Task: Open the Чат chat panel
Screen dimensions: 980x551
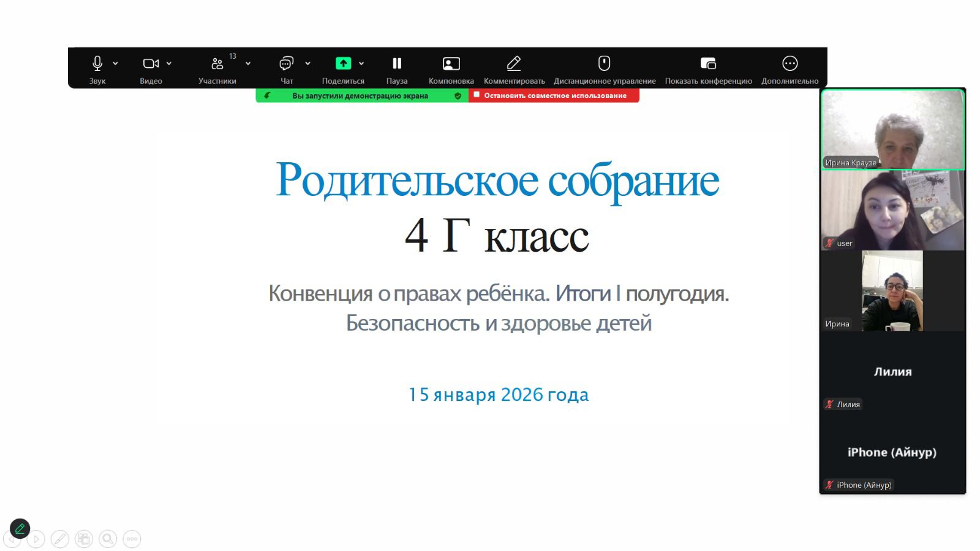Action: (x=286, y=64)
